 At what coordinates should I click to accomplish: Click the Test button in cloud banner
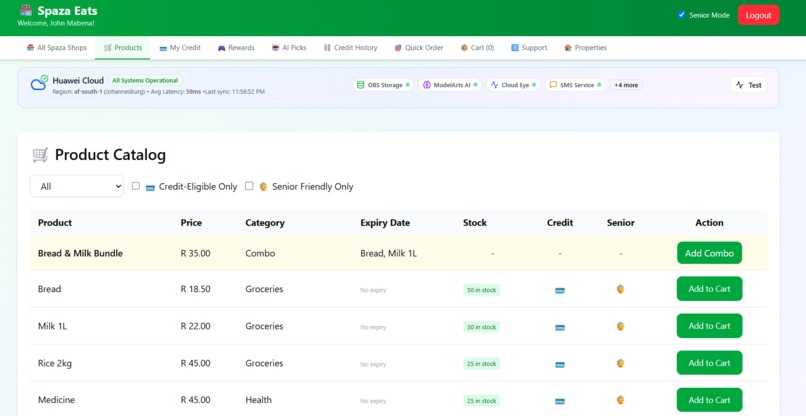[x=748, y=85]
